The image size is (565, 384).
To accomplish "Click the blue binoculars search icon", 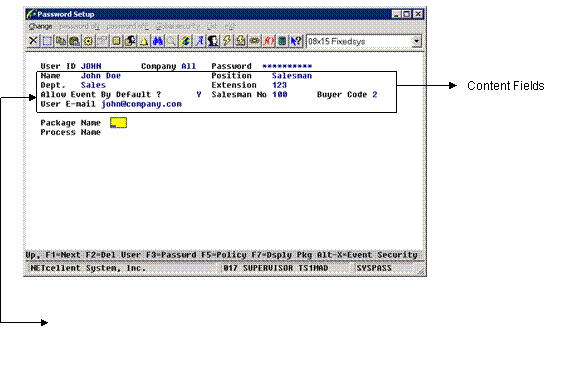I will coord(157,41).
